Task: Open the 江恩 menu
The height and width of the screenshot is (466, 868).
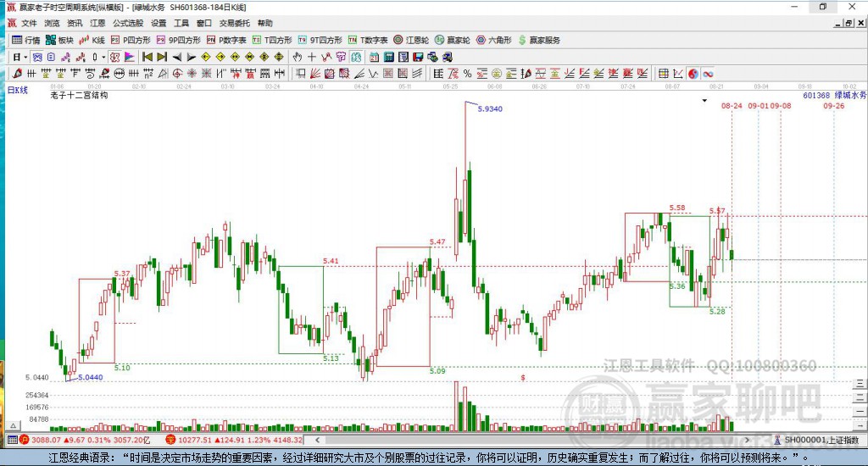Action: coord(97,23)
